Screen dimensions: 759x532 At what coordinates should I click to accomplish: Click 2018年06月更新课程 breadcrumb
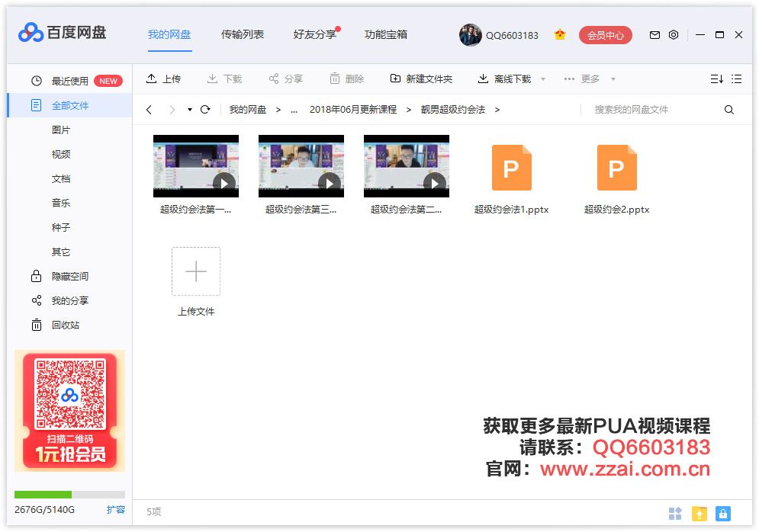353,110
